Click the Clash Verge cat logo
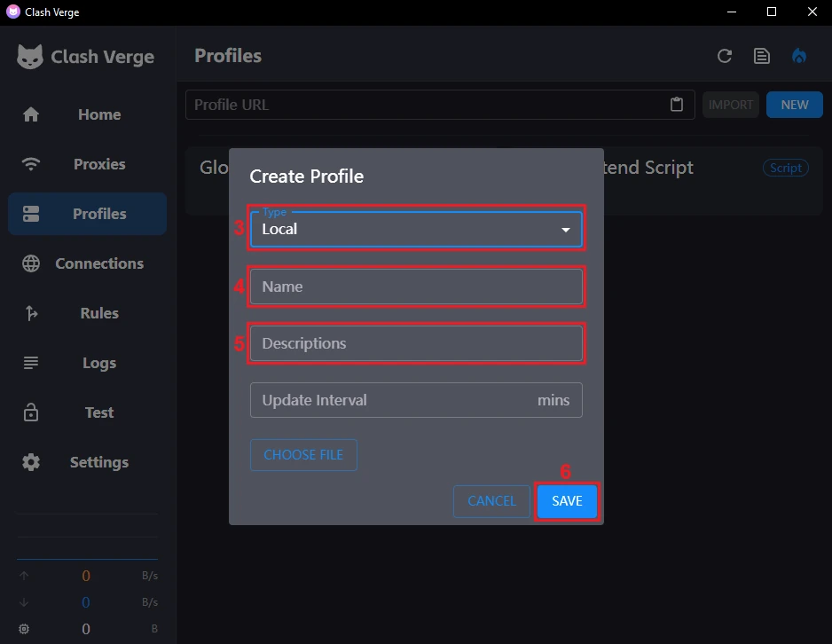 click(30, 57)
